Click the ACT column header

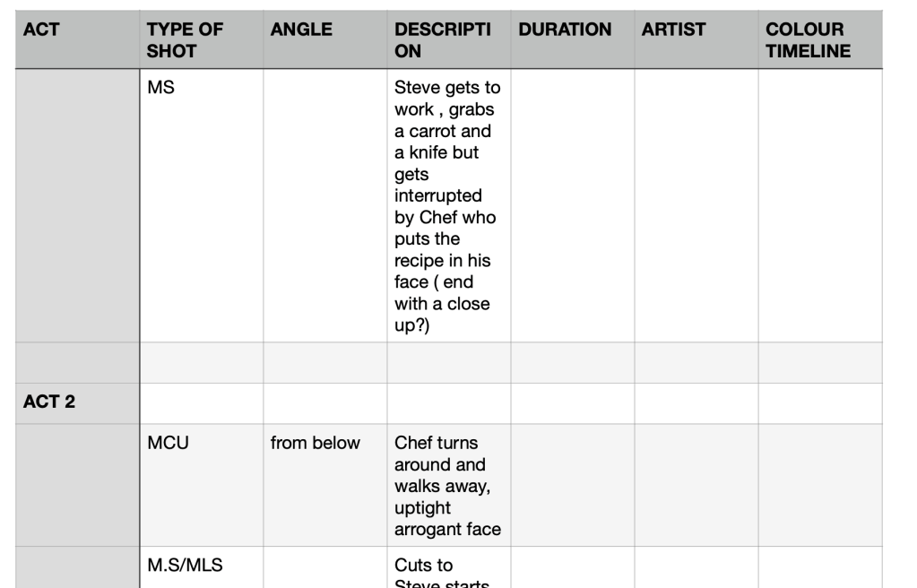coord(77,40)
